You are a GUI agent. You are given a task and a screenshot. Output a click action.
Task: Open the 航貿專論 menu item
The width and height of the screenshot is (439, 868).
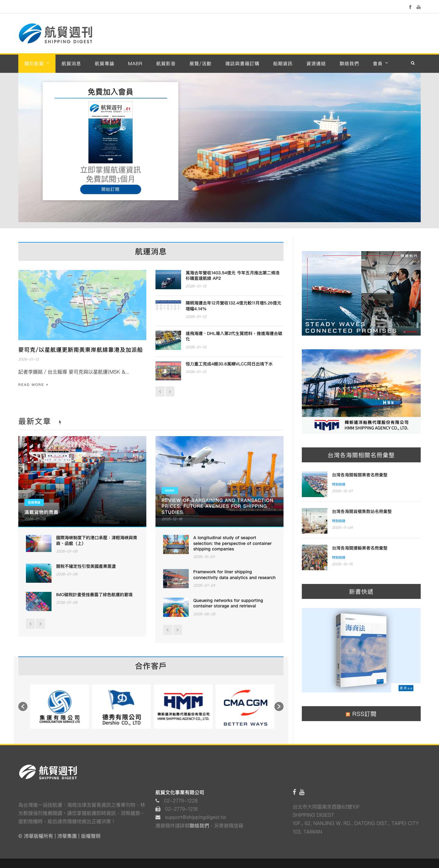(x=104, y=63)
